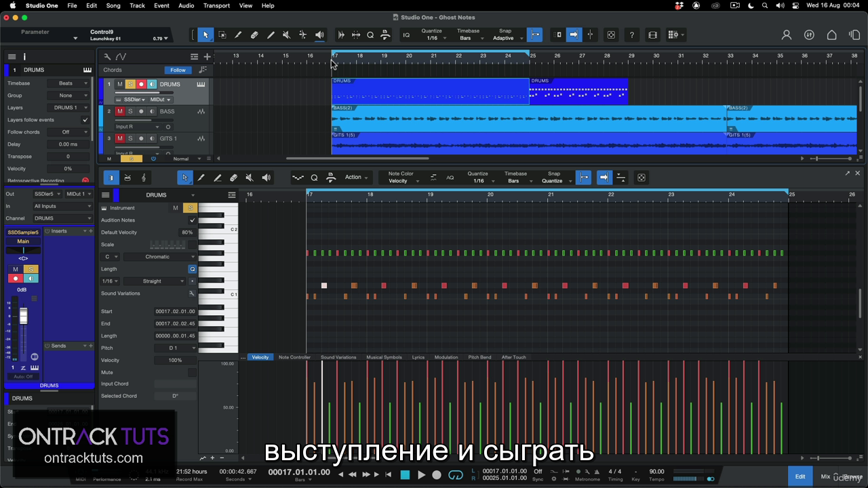Switch to drum editor view
The width and height of the screenshot is (868, 488).
pyautogui.click(x=127, y=178)
